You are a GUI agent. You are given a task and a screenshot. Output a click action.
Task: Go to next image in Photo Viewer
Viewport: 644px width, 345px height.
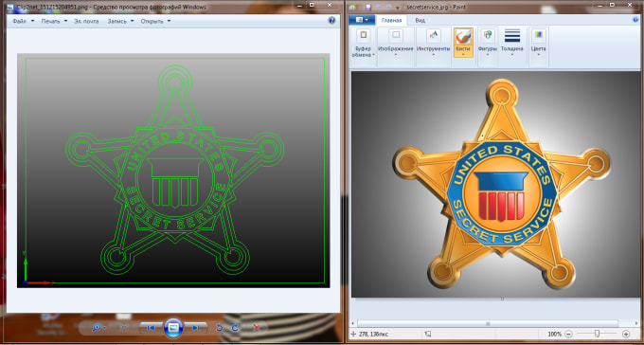pos(195,328)
